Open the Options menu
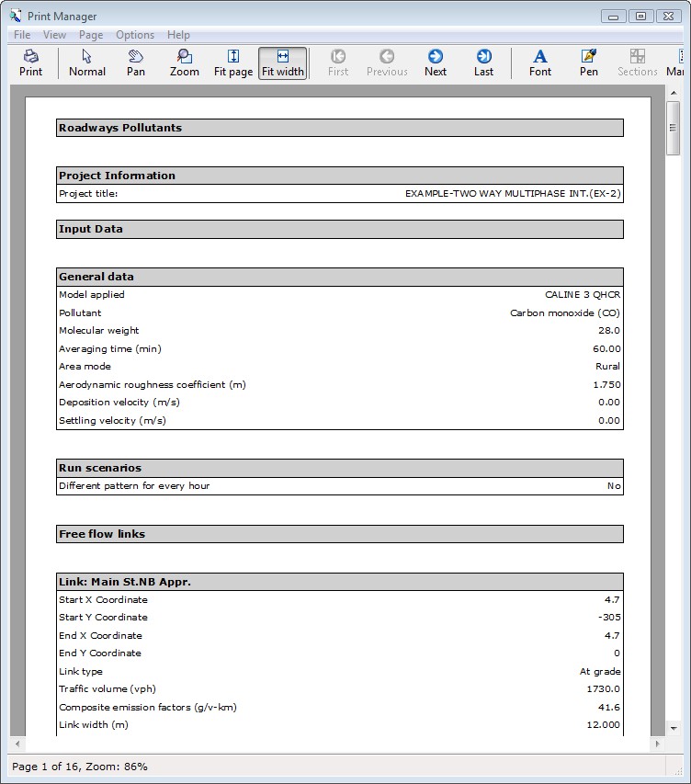The image size is (691, 784). coord(135,35)
